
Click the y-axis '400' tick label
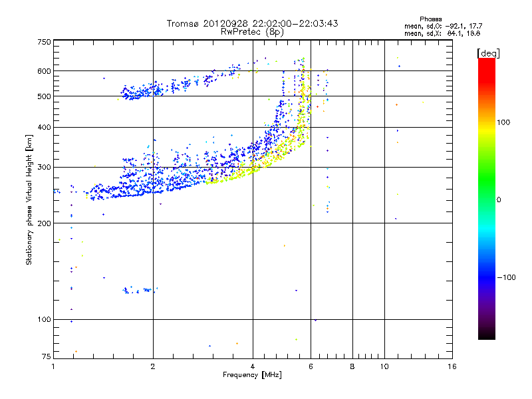(x=44, y=128)
